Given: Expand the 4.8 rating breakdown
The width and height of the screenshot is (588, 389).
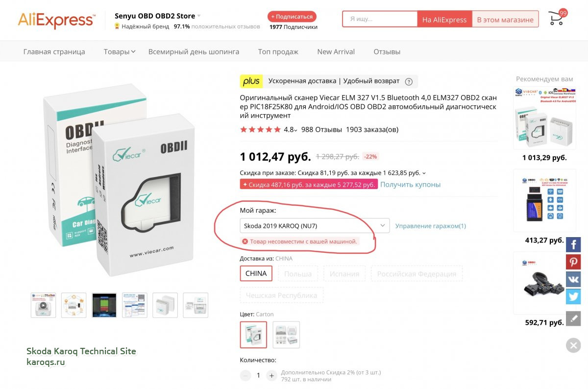Looking at the screenshot, I should (291, 130).
